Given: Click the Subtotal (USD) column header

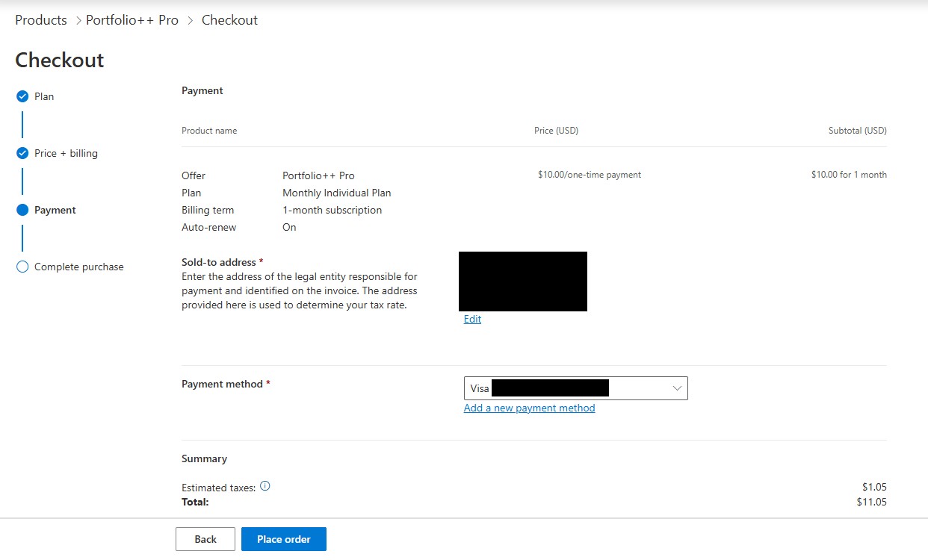Looking at the screenshot, I should point(858,131).
